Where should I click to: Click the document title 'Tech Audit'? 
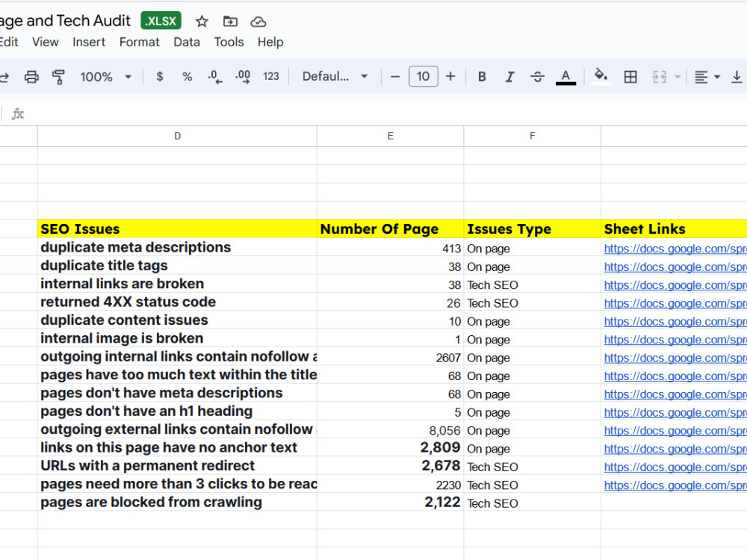pyautogui.click(x=93, y=21)
